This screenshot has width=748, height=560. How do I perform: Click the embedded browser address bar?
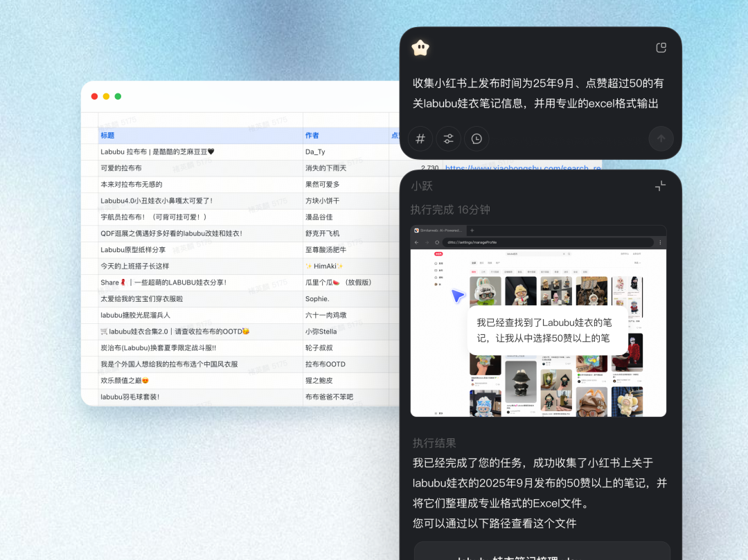(x=548, y=242)
